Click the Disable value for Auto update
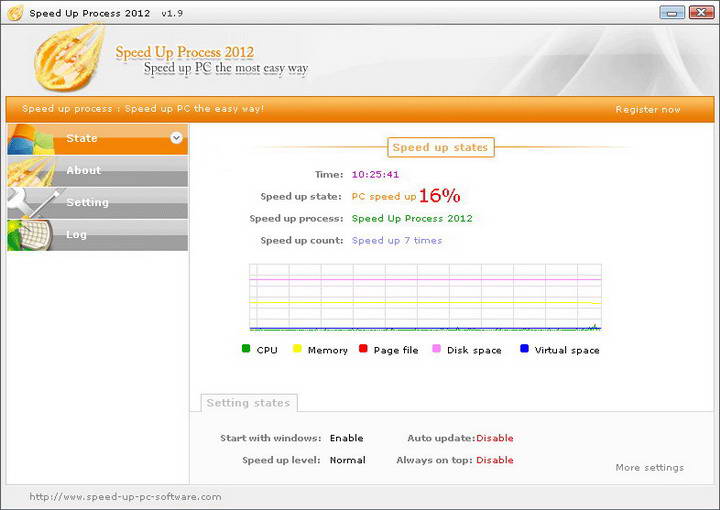 [495, 438]
